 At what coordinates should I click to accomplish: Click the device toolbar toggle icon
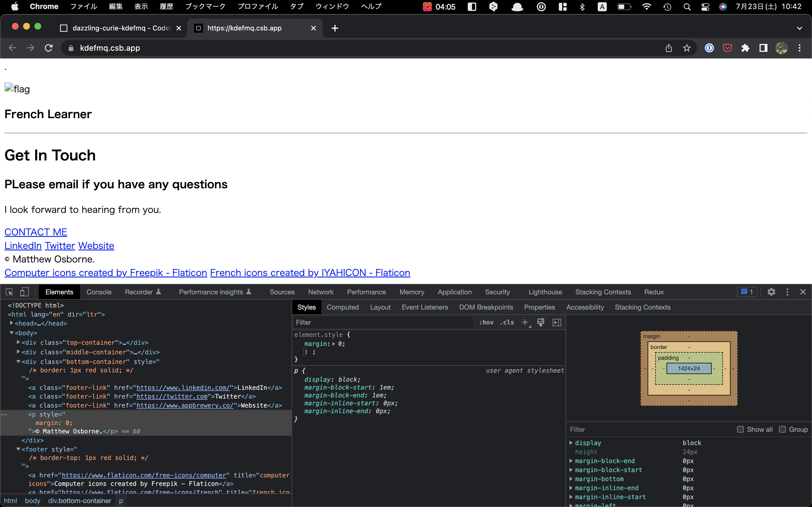(x=24, y=292)
